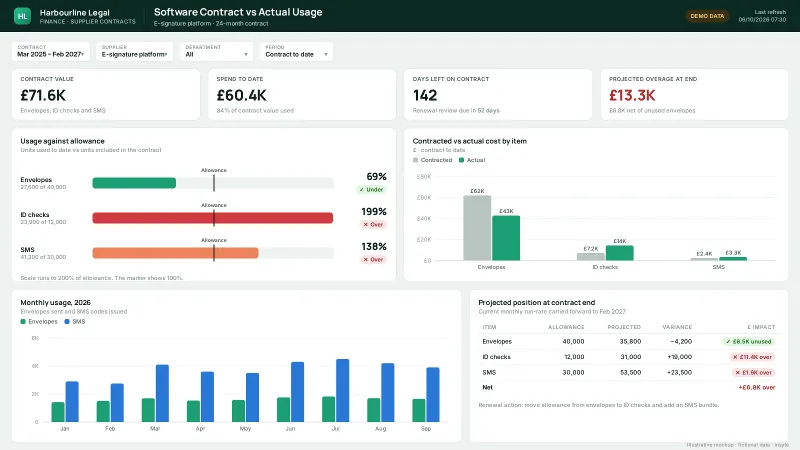The height and width of the screenshot is (450, 800).
Task: Click the red ID checks usage bar
Action: point(213,218)
